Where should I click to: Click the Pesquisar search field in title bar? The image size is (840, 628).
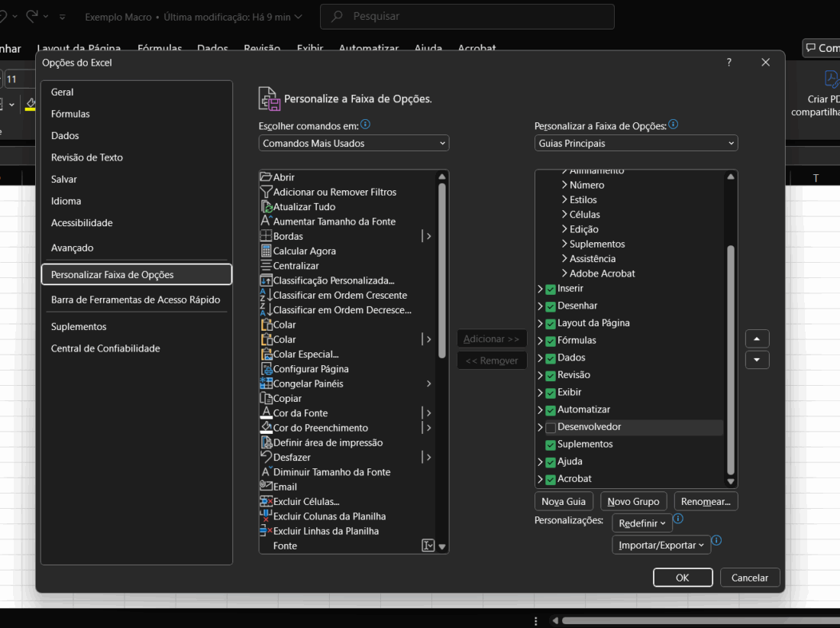pyautogui.click(x=467, y=16)
